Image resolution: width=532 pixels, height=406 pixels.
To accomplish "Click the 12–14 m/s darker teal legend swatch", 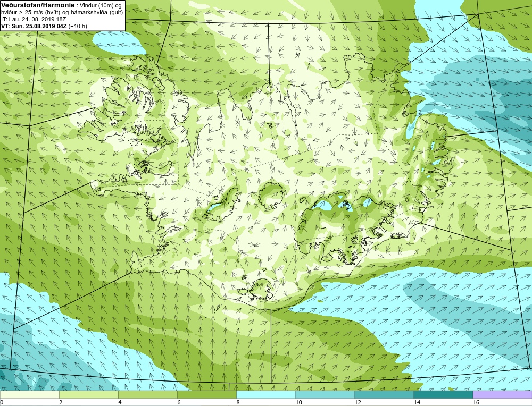I will (384, 394).
